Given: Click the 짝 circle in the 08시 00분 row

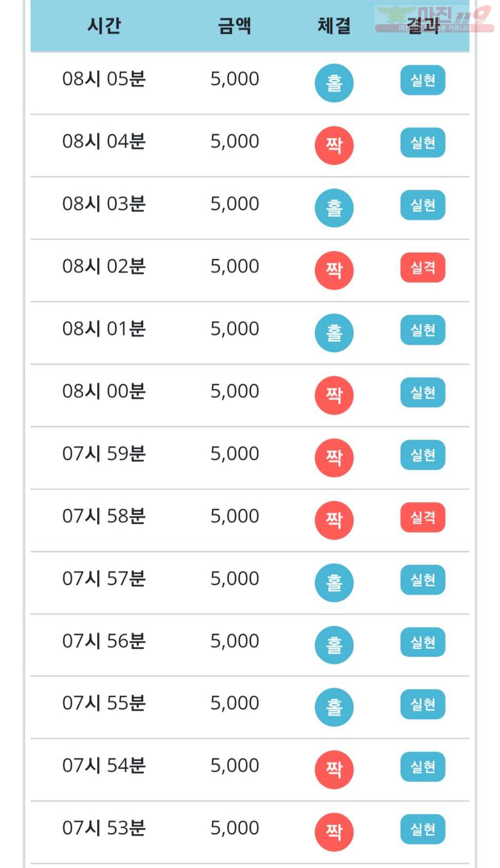Looking at the screenshot, I should pos(334,395).
